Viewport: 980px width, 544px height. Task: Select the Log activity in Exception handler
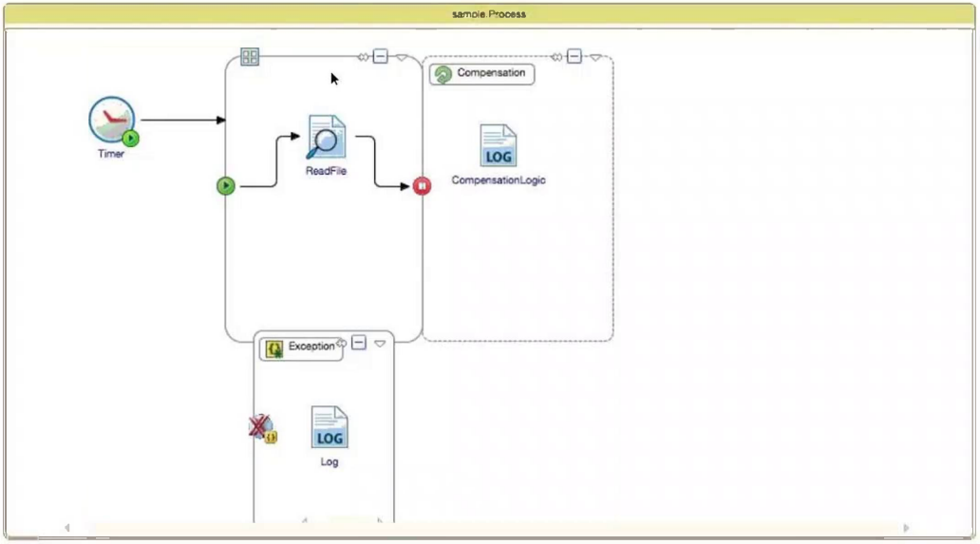click(x=330, y=427)
